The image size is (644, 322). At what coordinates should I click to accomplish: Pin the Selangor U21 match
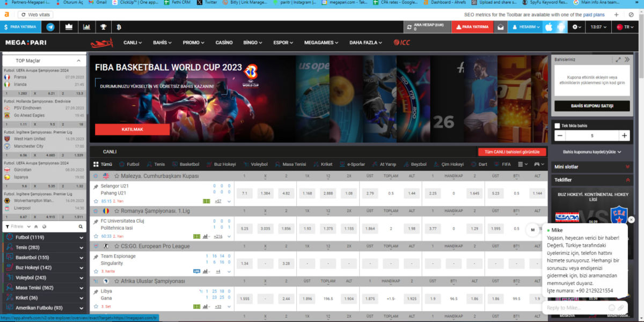[x=96, y=186]
